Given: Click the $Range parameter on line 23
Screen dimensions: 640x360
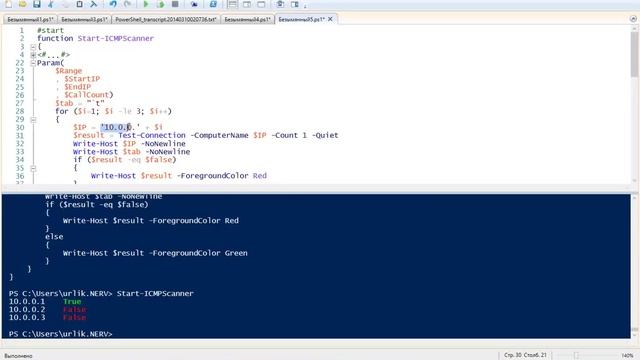Looking at the screenshot, I should click(69, 71).
